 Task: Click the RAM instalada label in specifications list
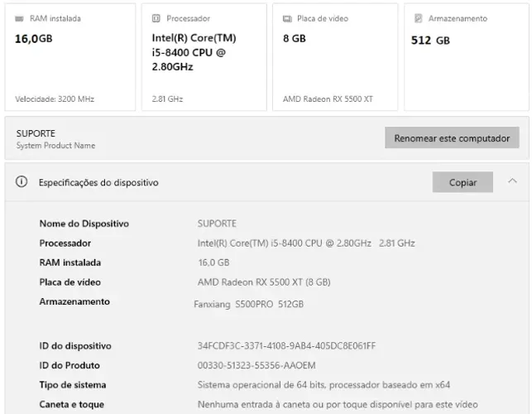(x=69, y=262)
